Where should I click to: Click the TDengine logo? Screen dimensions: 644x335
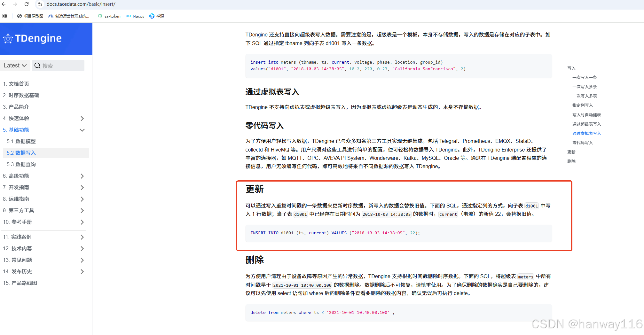(x=32, y=38)
